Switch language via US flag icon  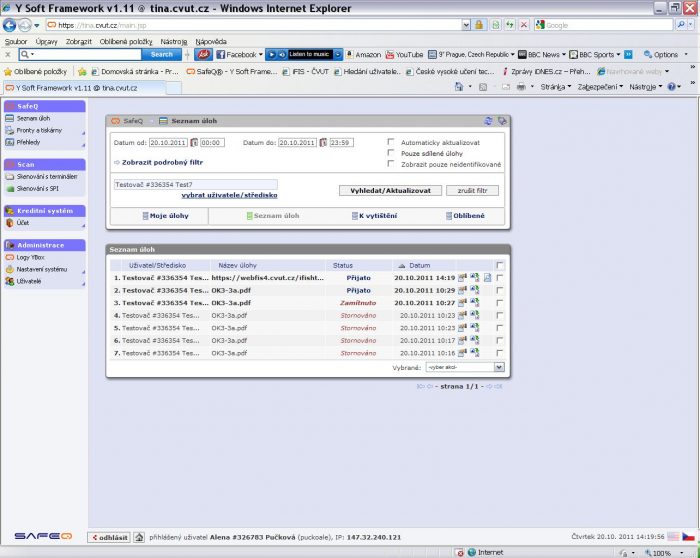click(673, 537)
